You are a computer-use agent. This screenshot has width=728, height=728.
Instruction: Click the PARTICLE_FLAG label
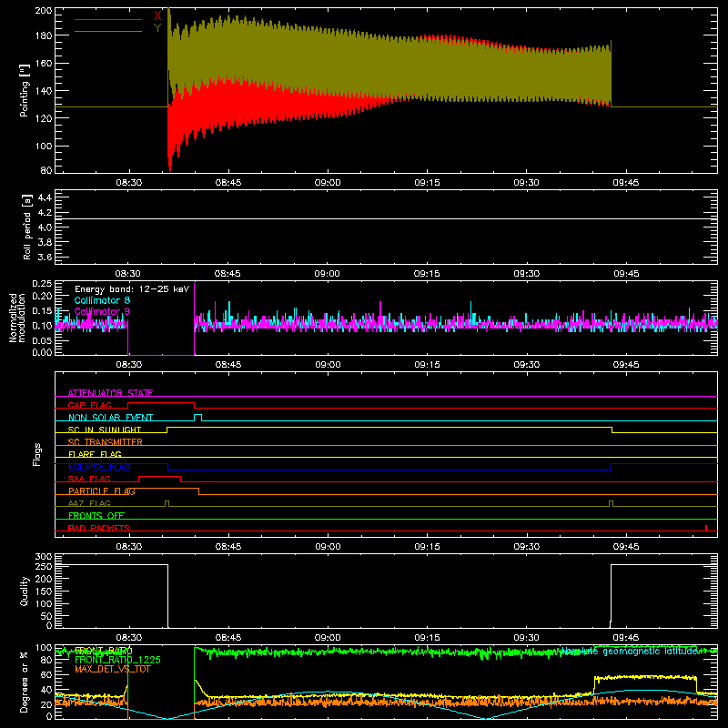tap(102, 491)
